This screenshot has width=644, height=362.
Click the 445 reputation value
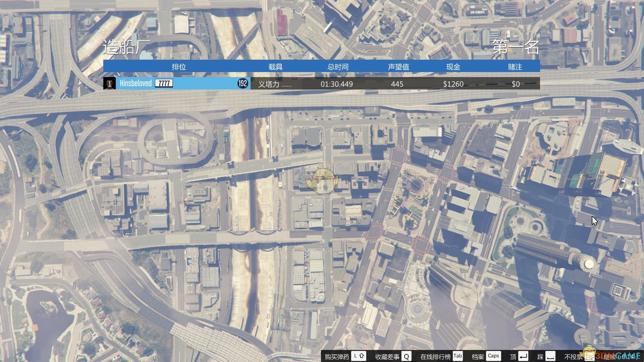[x=397, y=84]
